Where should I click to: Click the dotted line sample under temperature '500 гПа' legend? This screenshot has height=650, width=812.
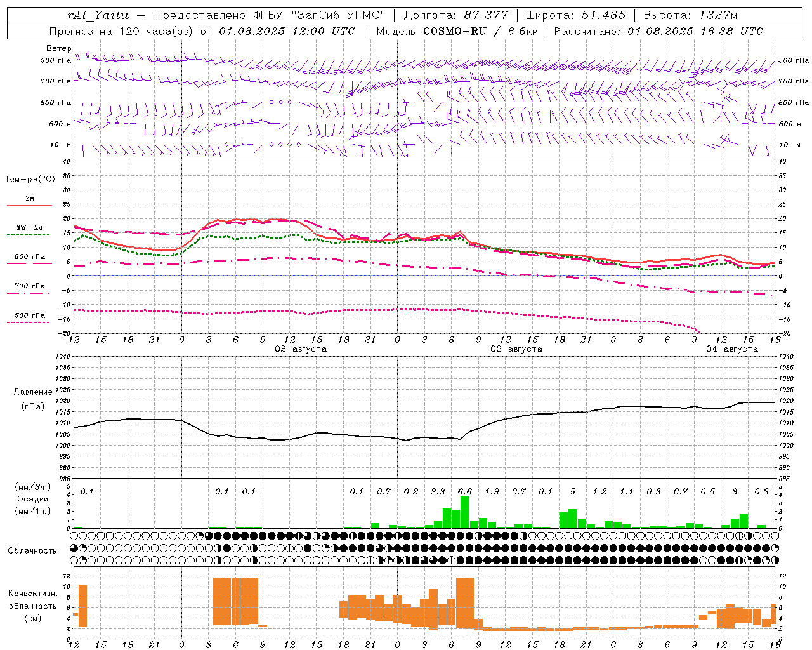28,322
